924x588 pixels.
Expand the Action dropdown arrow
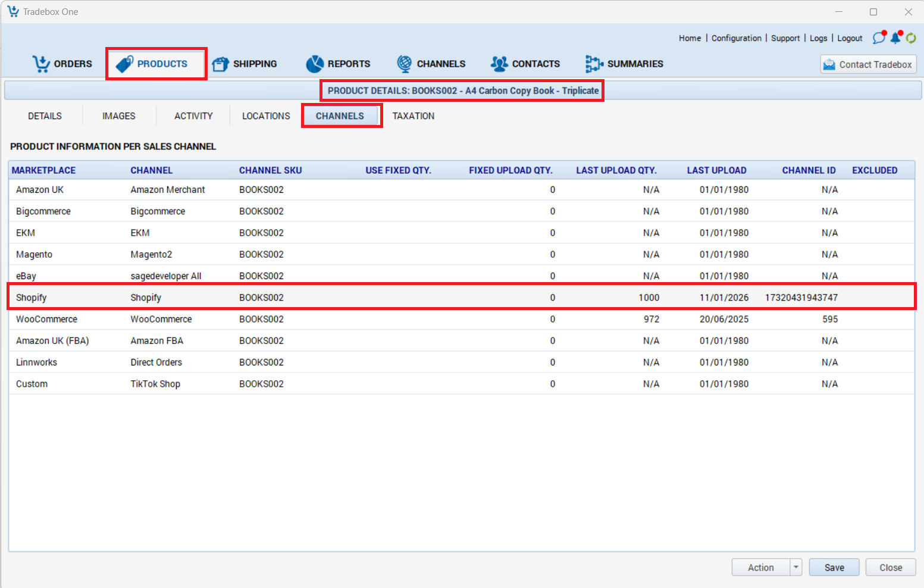(x=796, y=567)
